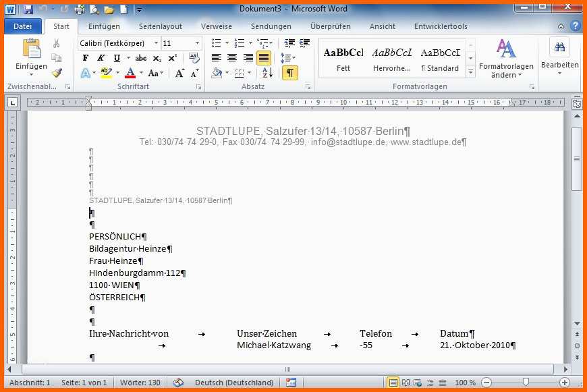
Task: Click the subscript icon
Action: (x=157, y=58)
